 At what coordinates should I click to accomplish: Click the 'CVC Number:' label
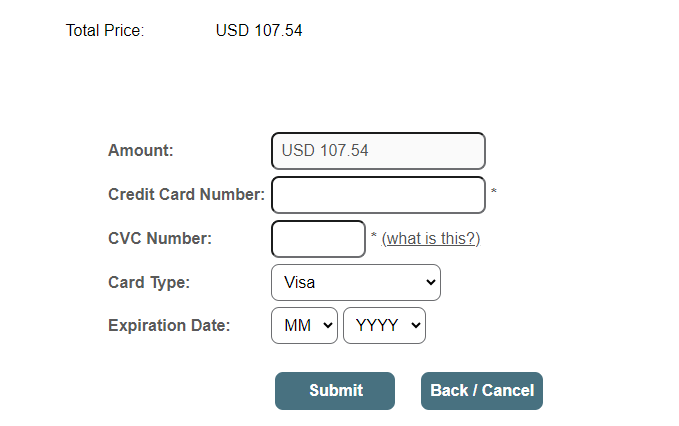pos(160,239)
